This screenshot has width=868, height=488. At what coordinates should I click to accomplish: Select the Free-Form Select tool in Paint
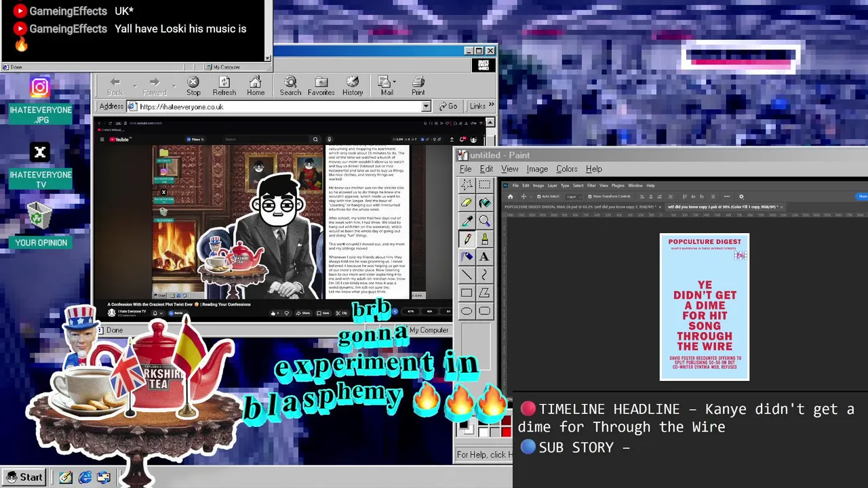tap(467, 184)
